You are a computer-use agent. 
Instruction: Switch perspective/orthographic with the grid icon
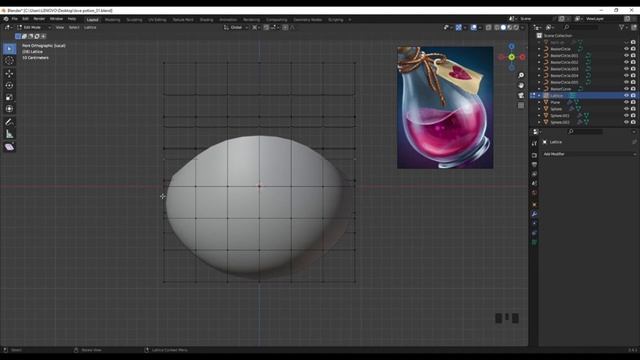tap(521, 105)
